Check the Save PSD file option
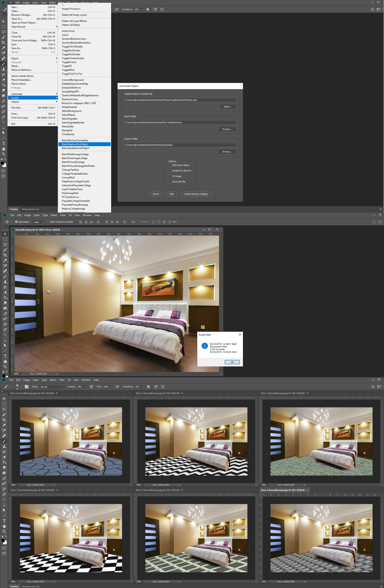This screenshot has width=384, height=588. pos(170,181)
